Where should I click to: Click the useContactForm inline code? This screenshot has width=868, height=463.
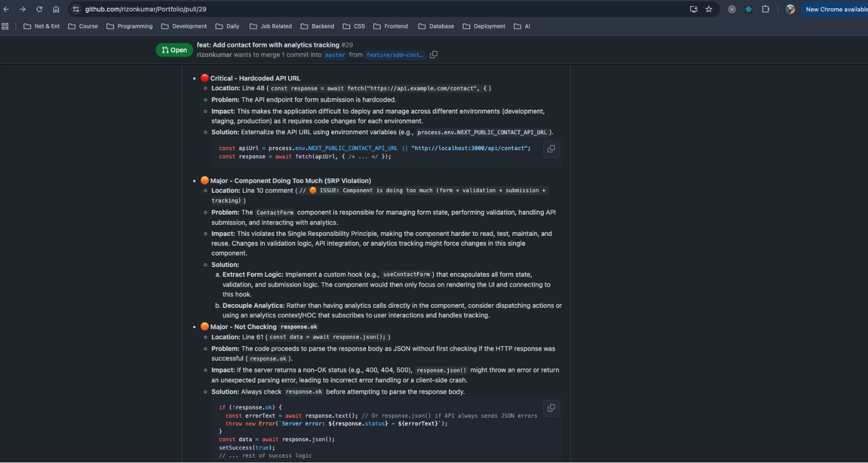click(406, 275)
